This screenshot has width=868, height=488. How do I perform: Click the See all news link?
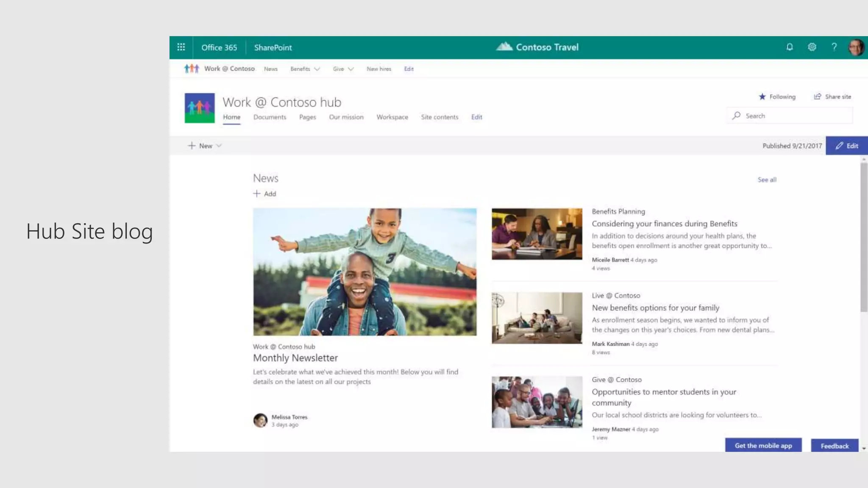click(767, 180)
